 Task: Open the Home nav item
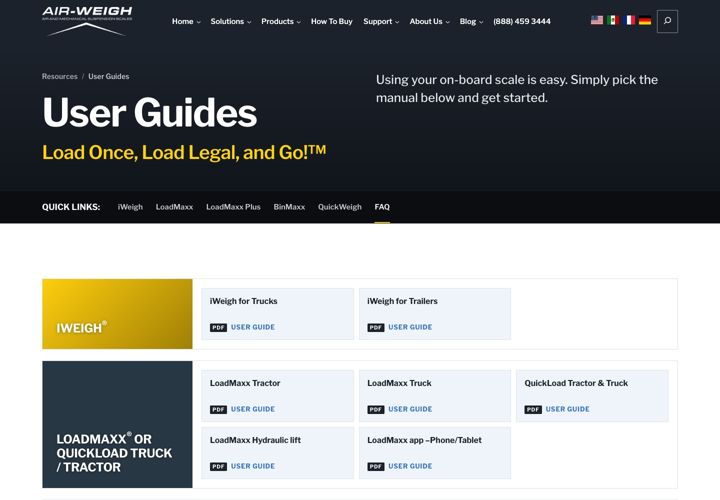click(182, 22)
